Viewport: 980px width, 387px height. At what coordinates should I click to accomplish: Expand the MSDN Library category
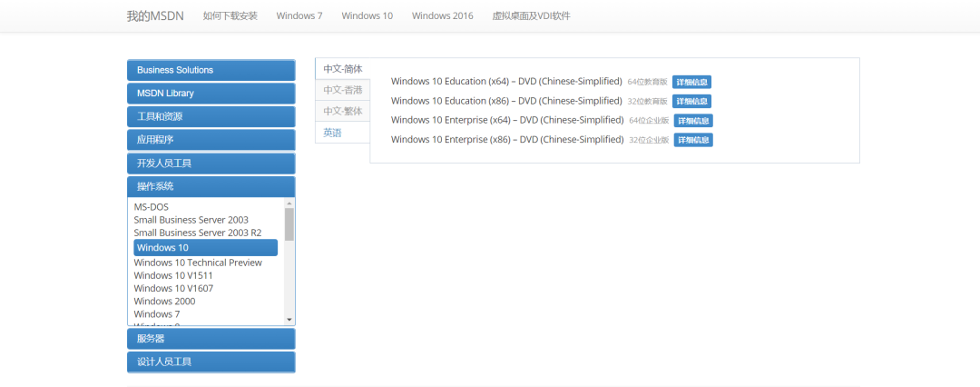click(211, 94)
